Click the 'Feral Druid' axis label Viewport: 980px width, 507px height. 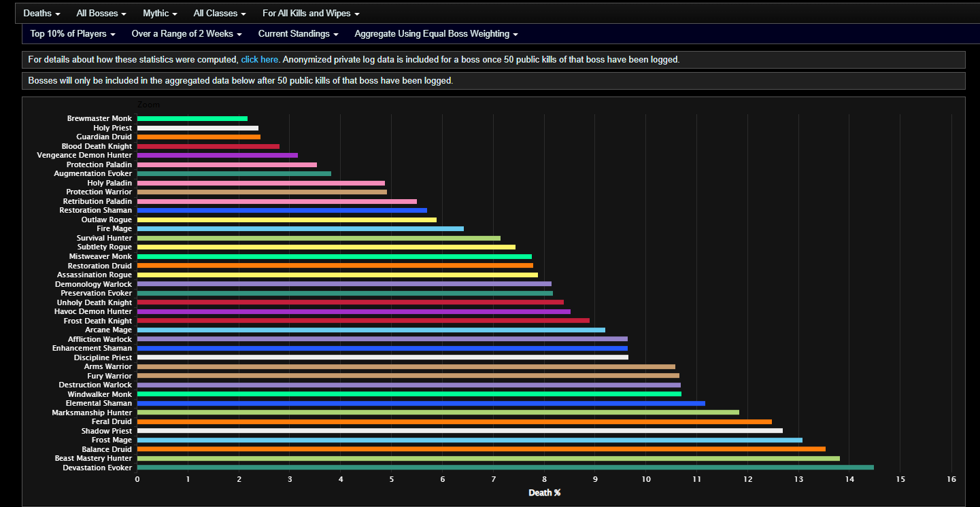112,421
